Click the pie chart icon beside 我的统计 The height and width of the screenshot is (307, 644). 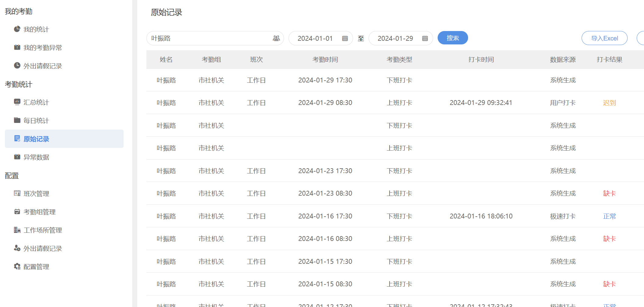point(17,29)
